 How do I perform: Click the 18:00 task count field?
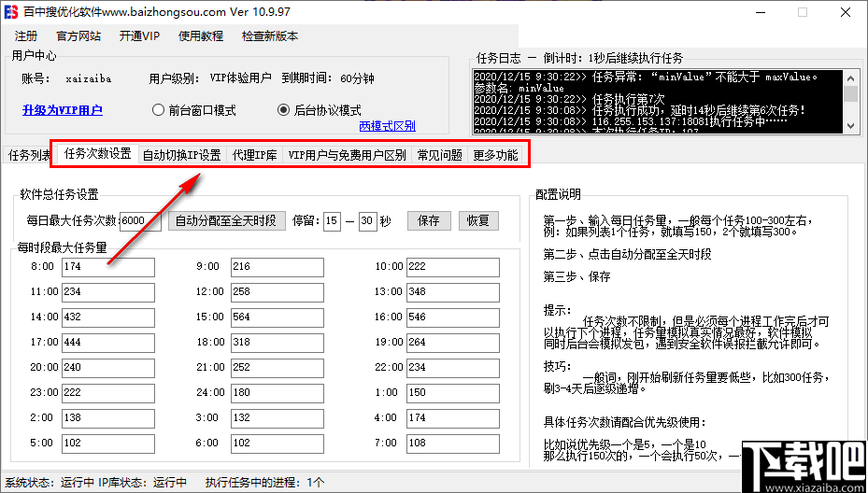pos(277,343)
